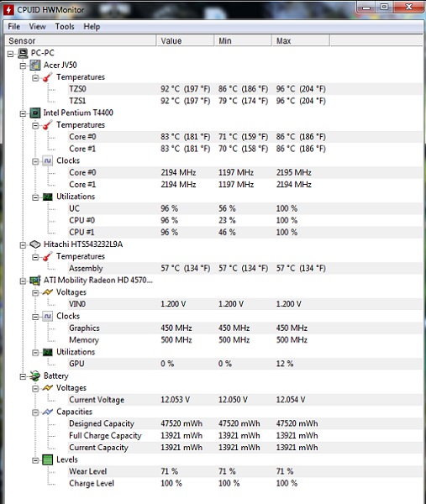Select the UC utilization row
This screenshot has width=426, height=504.
(x=245, y=208)
